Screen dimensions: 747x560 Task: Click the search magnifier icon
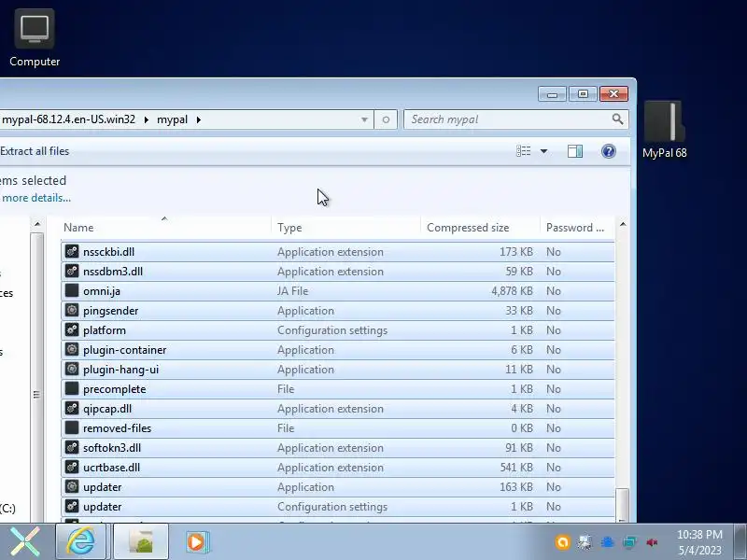point(617,119)
